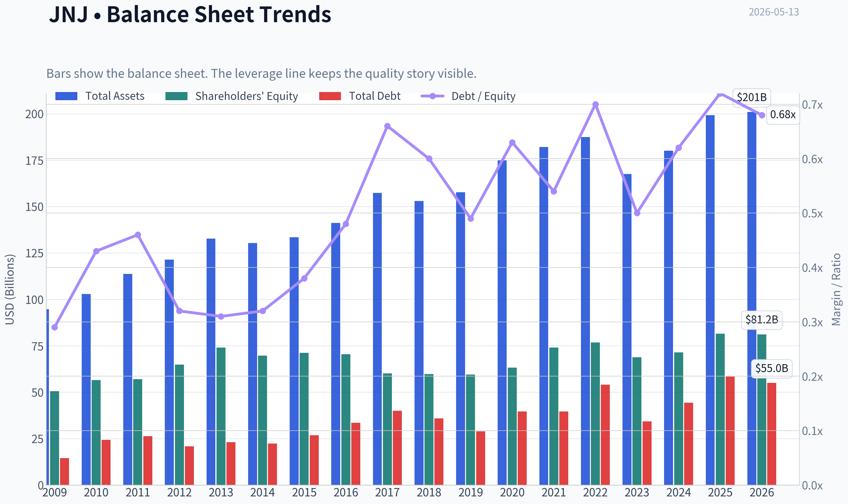Click the 2018 green Shareholders' Equity bar
848x504 pixels.
click(x=429, y=429)
